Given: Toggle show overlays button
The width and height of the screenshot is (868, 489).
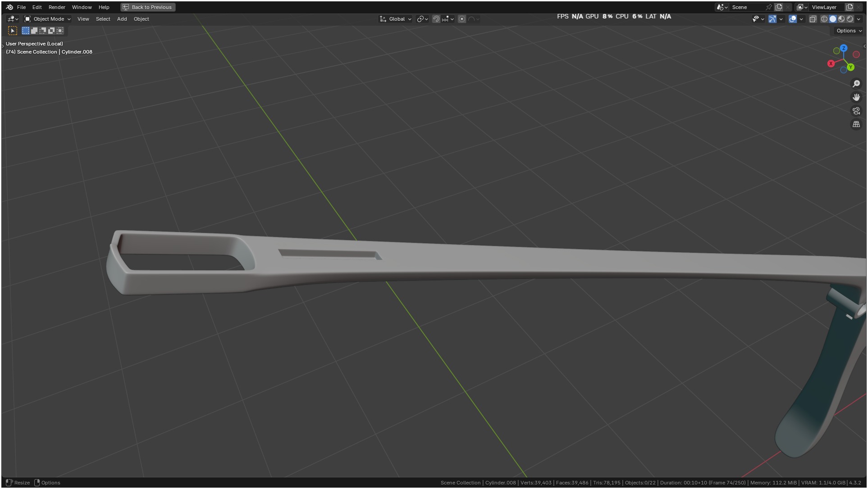Looking at the screenshot, I should pyautogui.click(x=793, y=19).
